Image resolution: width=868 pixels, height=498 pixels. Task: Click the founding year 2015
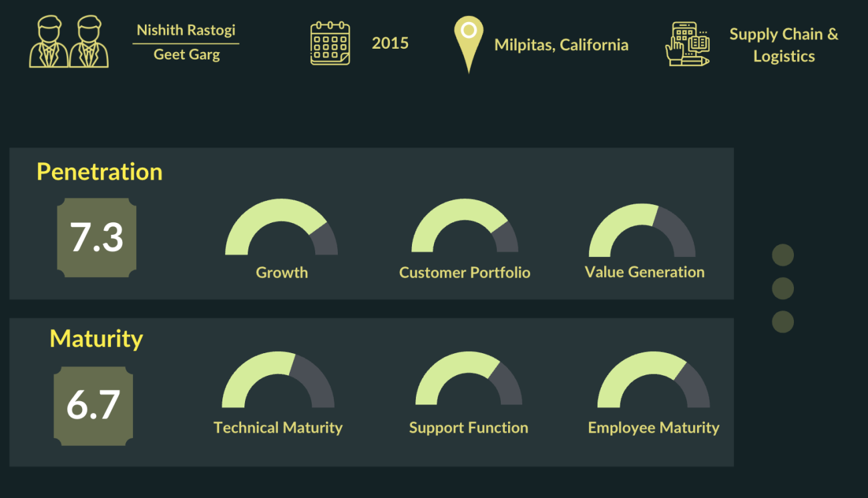390,43
